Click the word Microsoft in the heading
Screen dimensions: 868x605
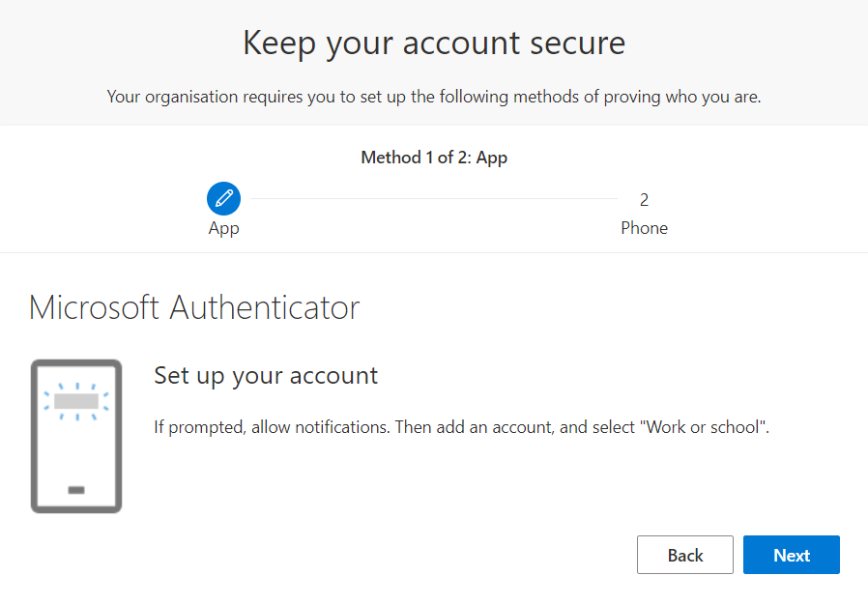tap(94, 307)
